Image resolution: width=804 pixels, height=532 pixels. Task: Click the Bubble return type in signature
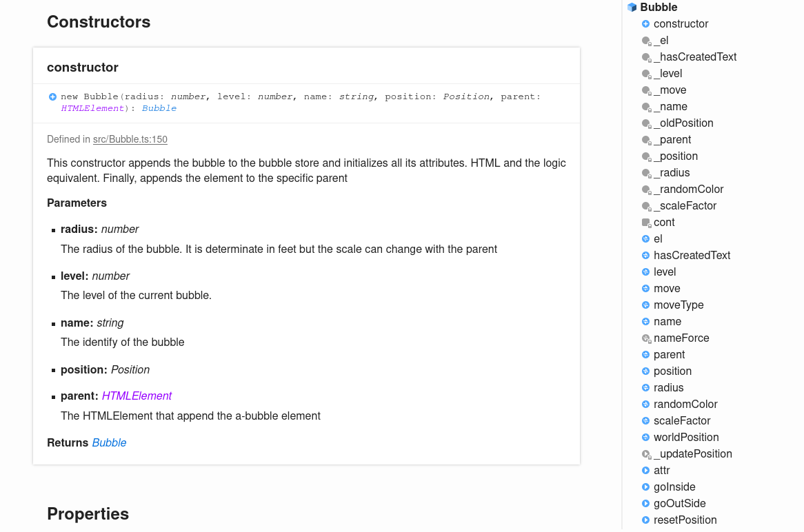click(x=159, y=108)
